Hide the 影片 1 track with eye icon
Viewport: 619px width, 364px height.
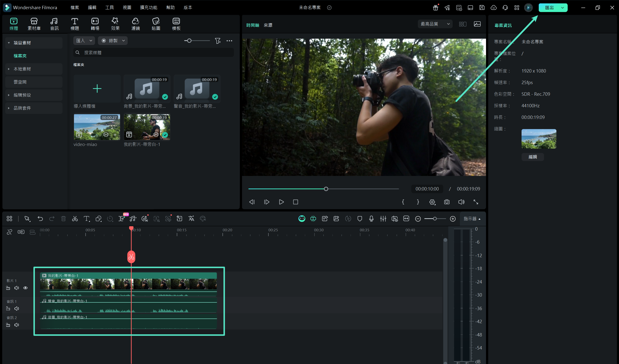point(25,288)
